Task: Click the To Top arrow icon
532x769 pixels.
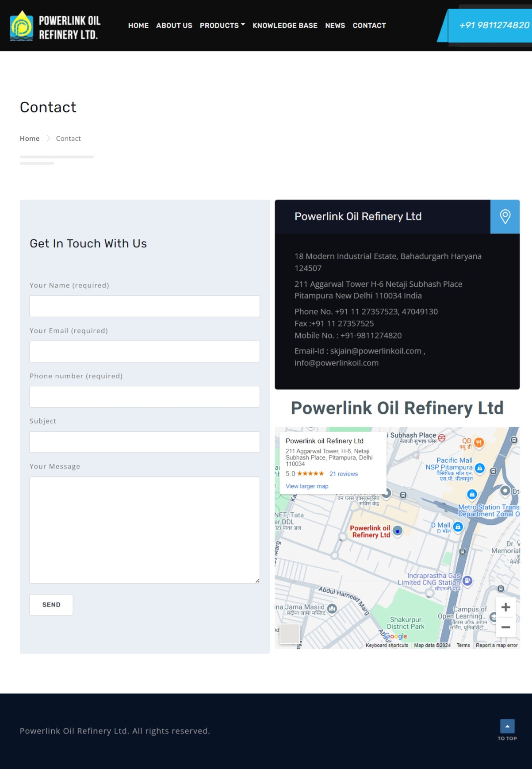Action: (x=507, y=726)
